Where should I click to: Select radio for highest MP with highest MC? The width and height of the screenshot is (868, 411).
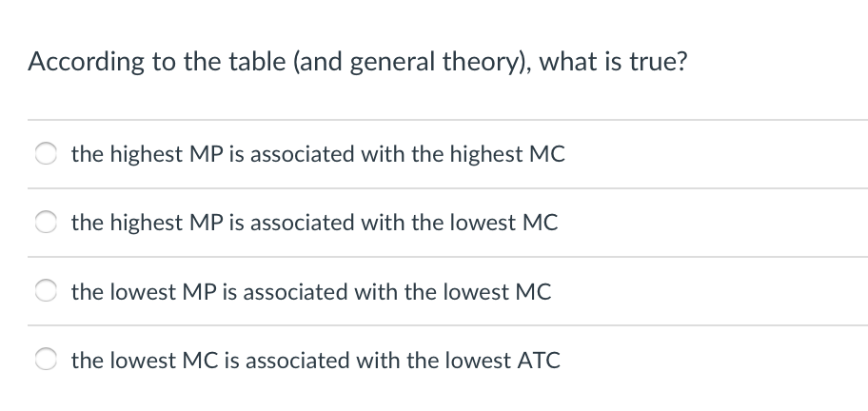click(x=46, y=154)
